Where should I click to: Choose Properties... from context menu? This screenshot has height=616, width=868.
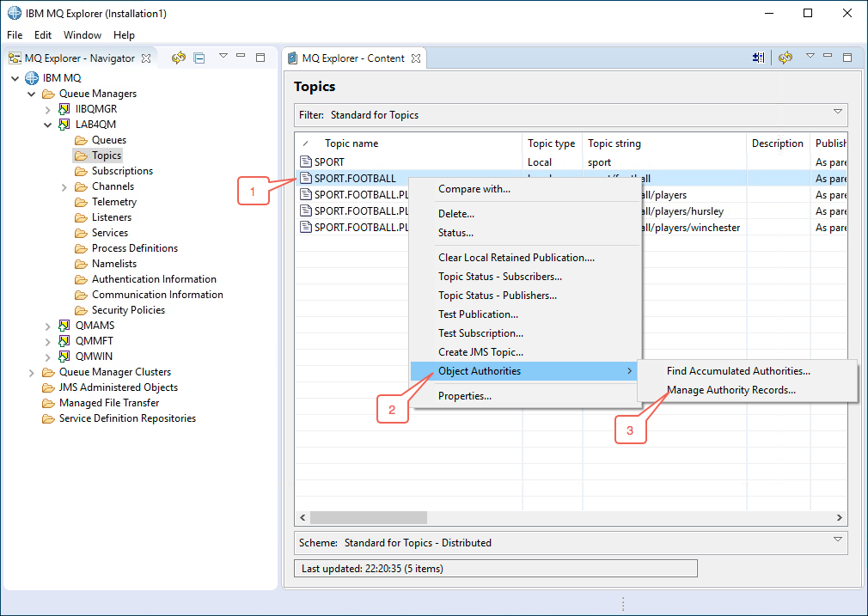click(525, 396)
